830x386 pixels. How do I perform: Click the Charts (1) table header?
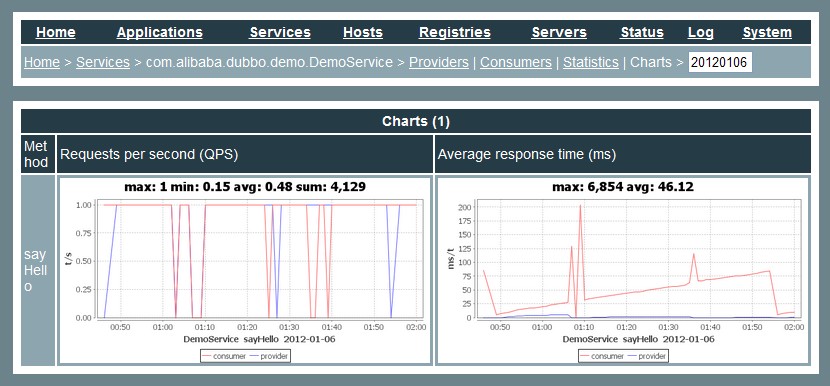point(416,121)
